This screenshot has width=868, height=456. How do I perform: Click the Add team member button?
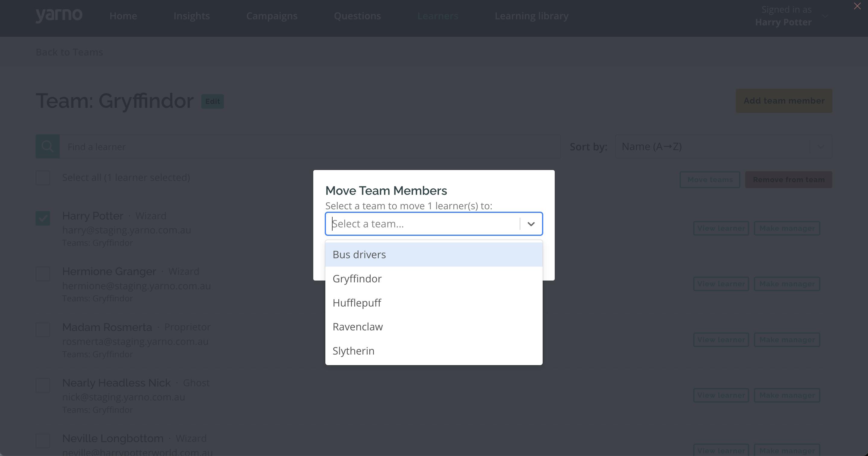784,101
